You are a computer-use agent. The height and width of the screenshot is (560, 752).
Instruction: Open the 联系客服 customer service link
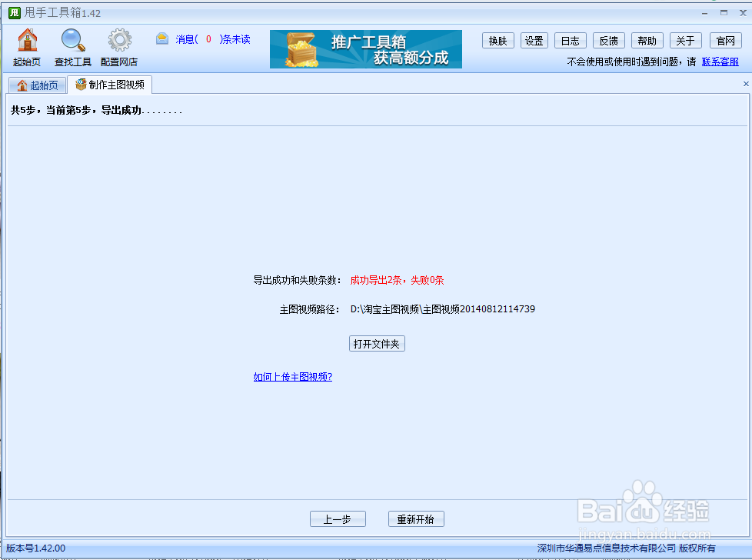720,60
